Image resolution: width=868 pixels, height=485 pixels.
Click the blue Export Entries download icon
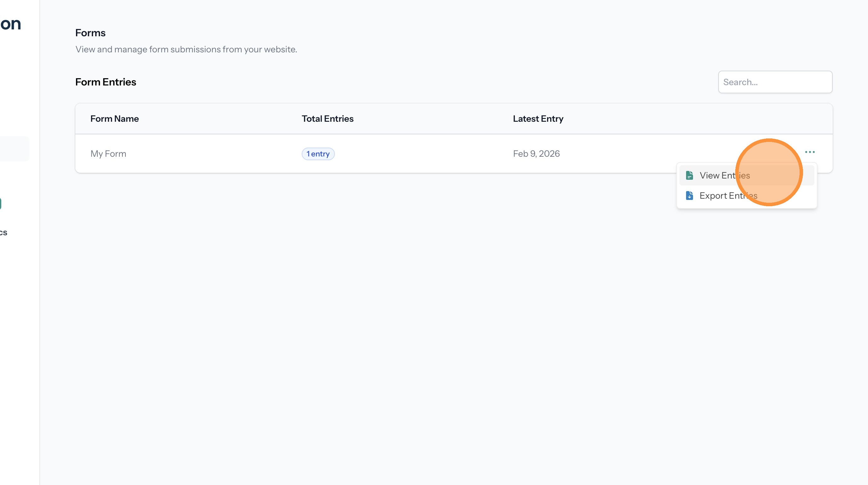click(690, 196)
